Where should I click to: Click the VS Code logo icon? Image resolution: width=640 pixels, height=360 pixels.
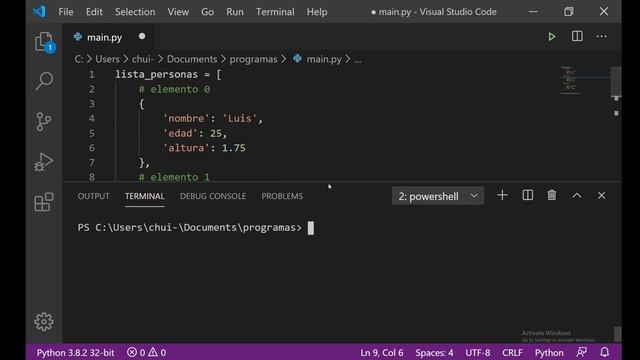(x=40, y=11)
